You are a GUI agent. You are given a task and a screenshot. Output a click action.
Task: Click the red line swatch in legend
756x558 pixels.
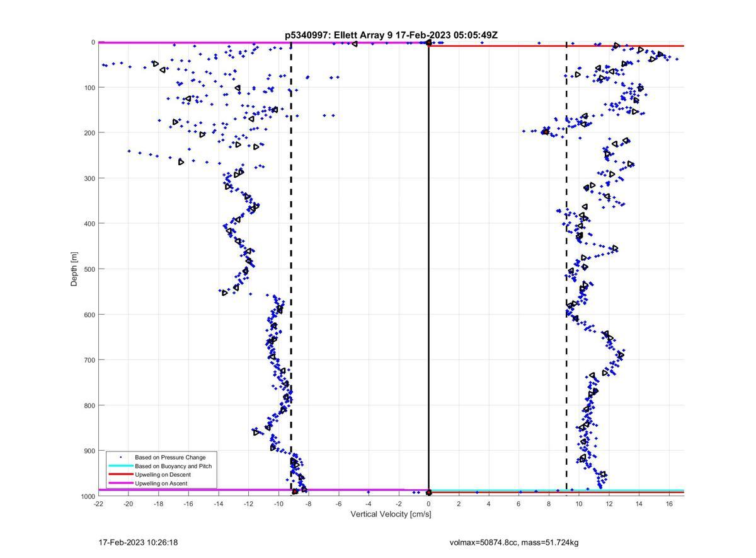click(120, 475)
